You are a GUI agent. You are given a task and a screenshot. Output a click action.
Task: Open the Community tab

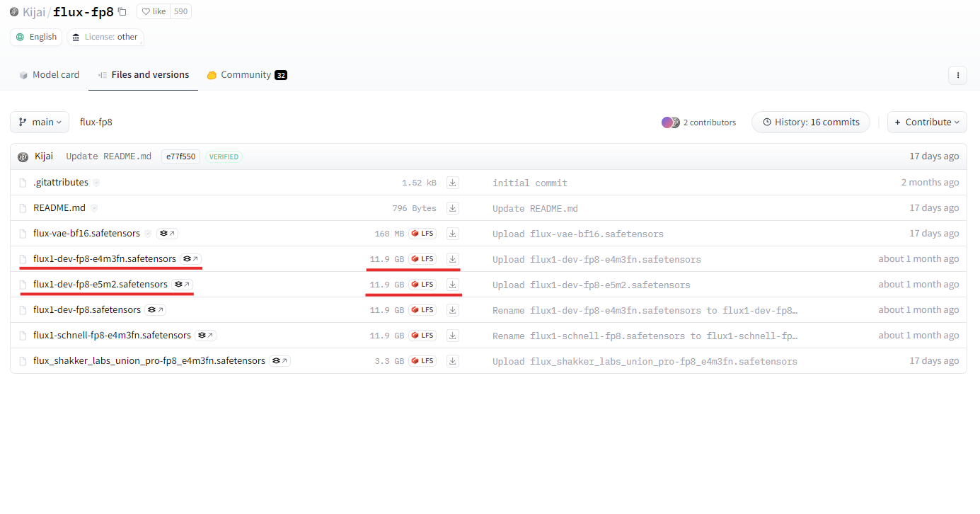tap(246, 75)
